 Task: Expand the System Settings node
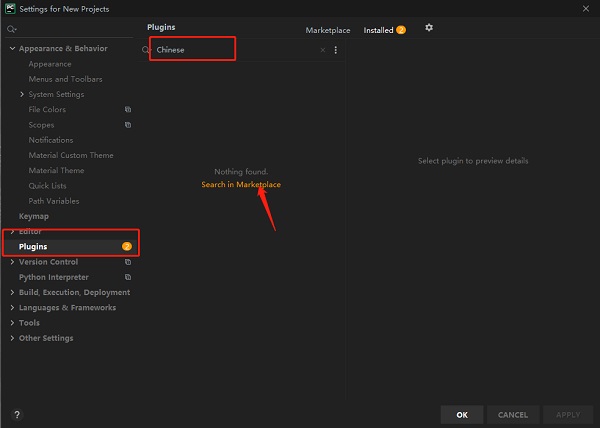pos(21,95)
